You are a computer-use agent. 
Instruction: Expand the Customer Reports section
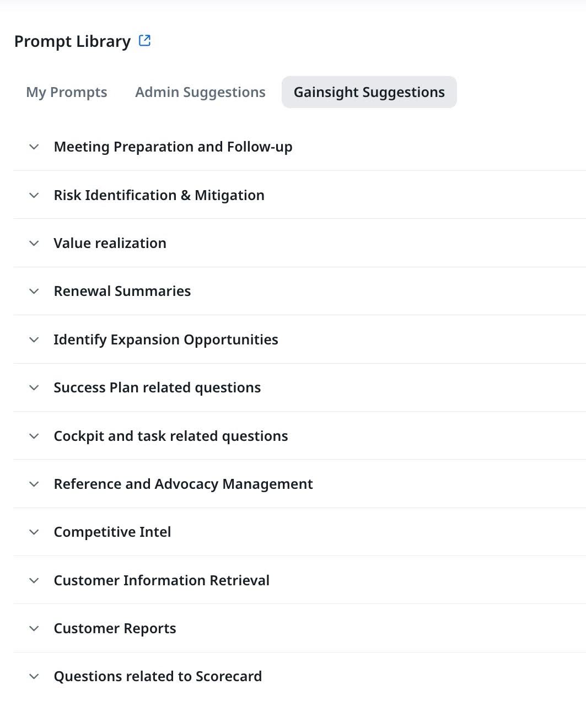click(x=34, y=629)
